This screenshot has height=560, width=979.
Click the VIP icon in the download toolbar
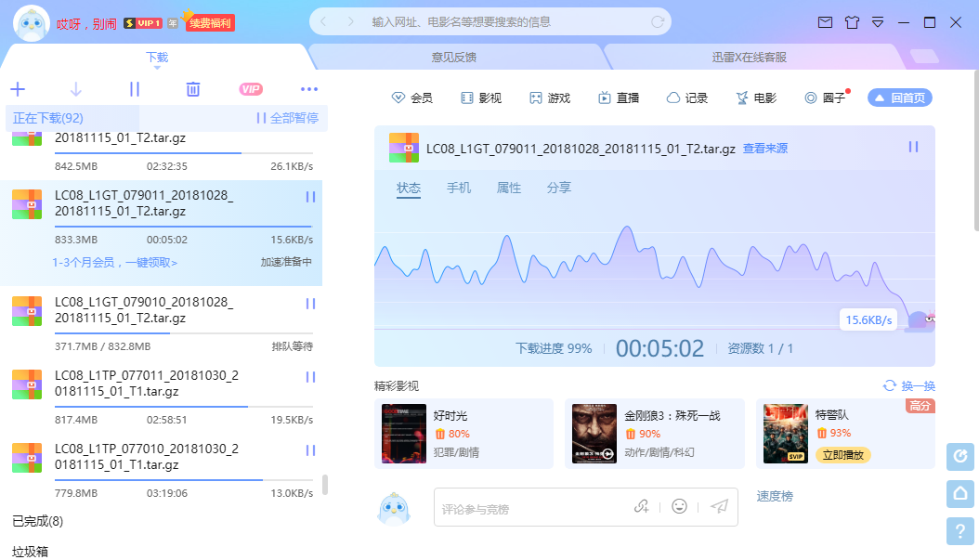pyautogui.click(x=251, y=89)
